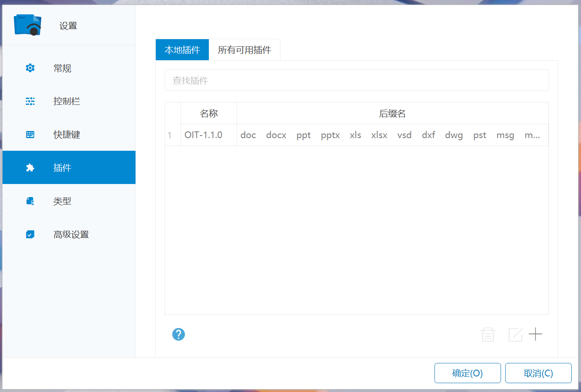Image resolution: width=581 pixels, height=392 pixels.
Task: Click the pptx extension in the OIT row
Action: click(330, 136)
